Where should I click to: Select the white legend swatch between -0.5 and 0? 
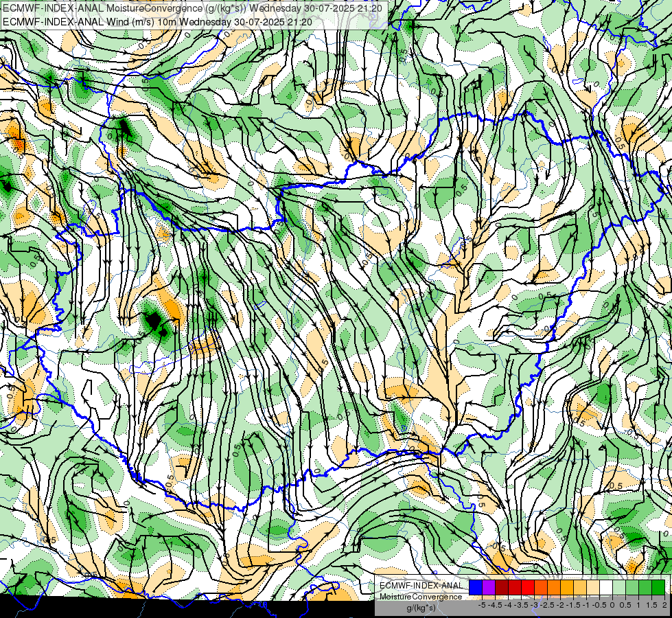pyautogui.click(x=606, y=588)
